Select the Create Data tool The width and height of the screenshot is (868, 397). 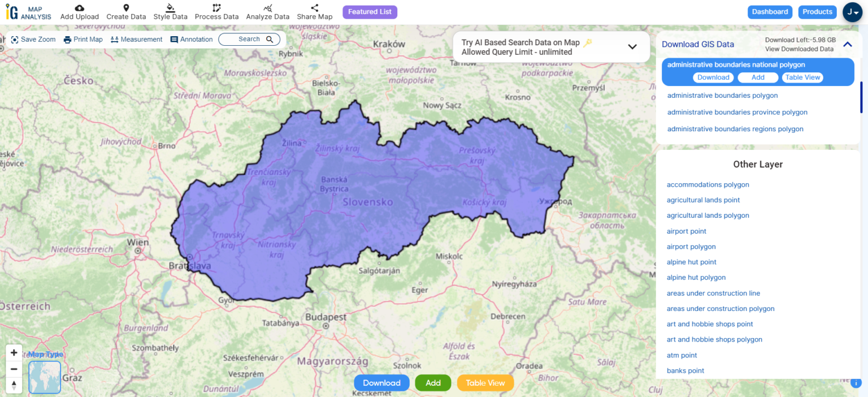126,12
